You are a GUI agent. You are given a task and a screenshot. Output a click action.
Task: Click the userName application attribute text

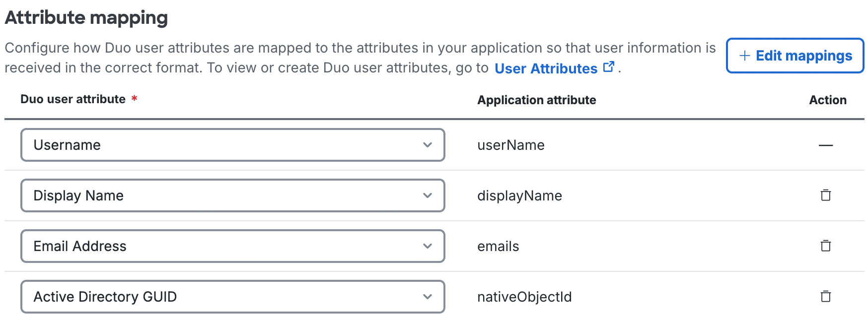510,145
